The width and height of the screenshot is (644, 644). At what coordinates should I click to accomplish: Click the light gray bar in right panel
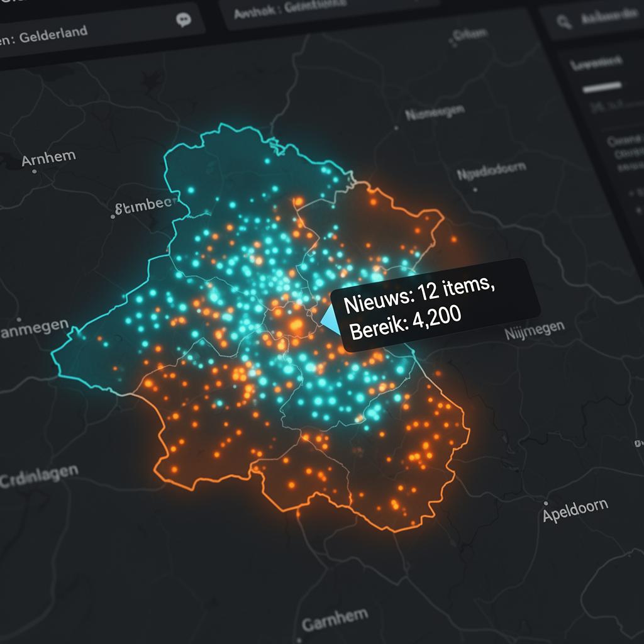click(602, 87)
